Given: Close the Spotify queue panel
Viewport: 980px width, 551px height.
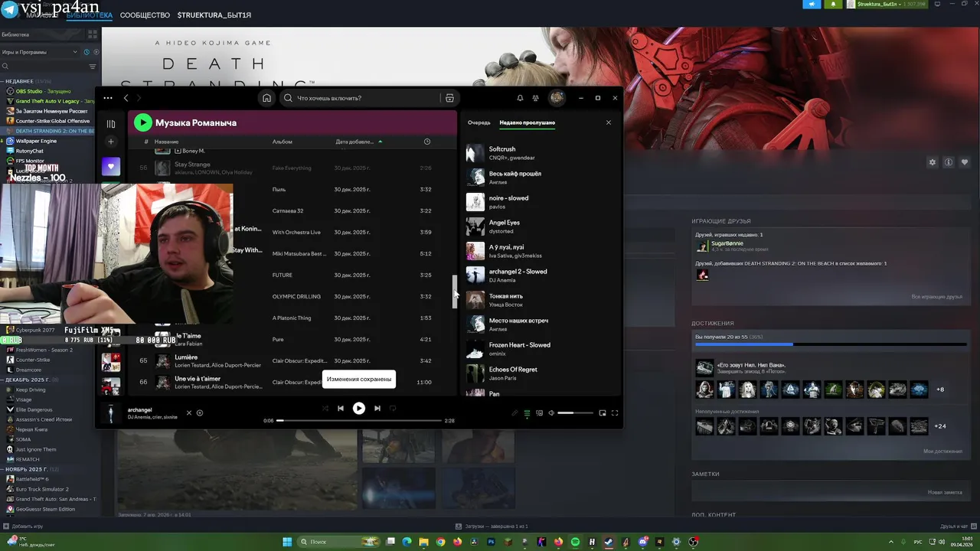Looking at the screenshot, I should pos(609,122).
